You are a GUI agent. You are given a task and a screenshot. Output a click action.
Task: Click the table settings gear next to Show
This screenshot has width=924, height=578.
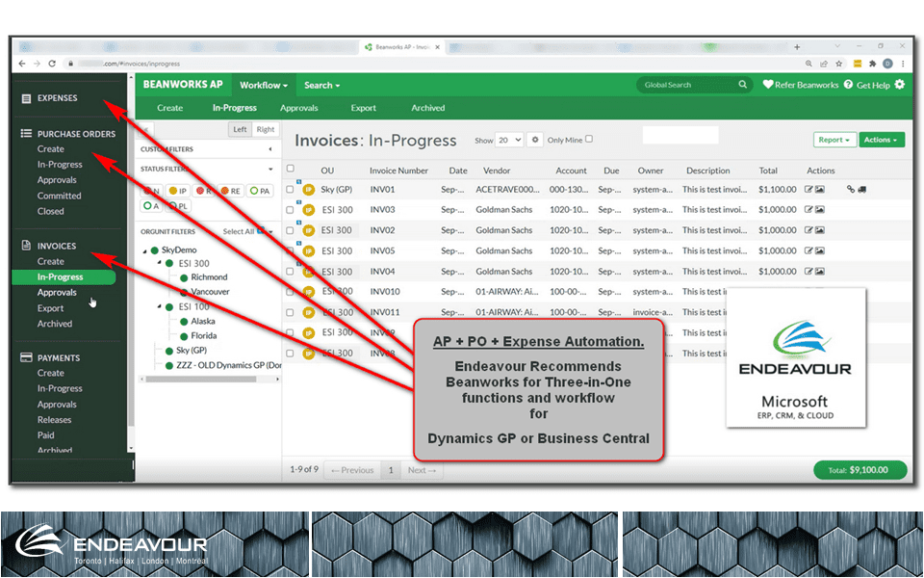point(535,140)
